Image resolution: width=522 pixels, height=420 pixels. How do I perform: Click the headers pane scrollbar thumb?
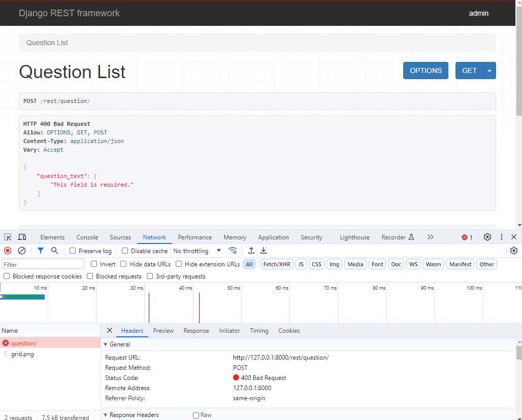519,353
